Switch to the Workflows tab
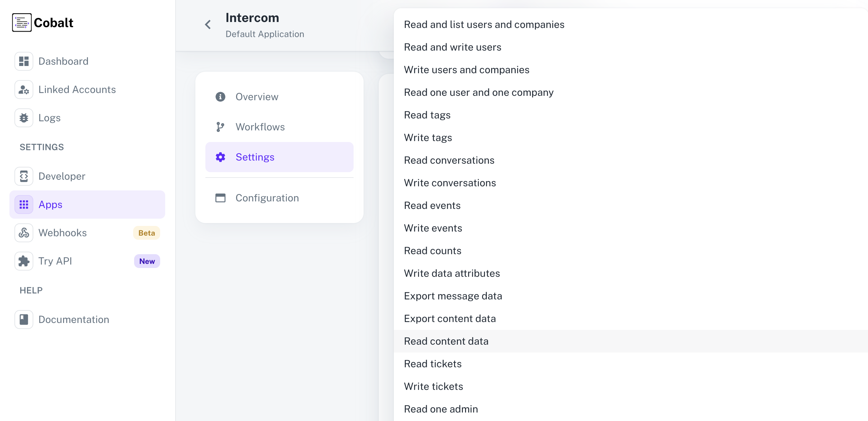The image size is (868, 421). [260, 127]
